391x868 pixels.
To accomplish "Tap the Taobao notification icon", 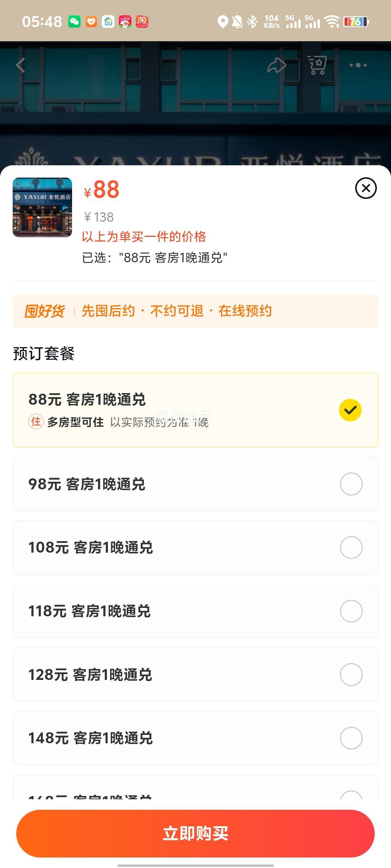I will 142,22.
